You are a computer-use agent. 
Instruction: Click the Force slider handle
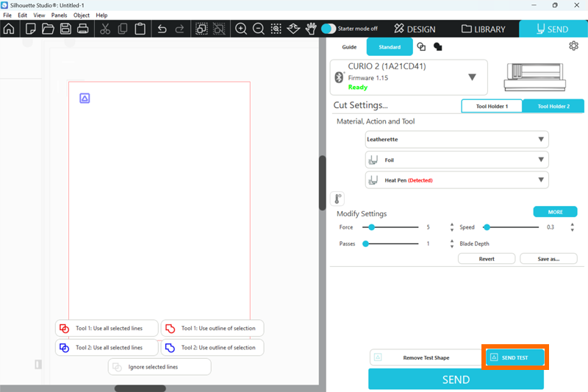(x=372, y=227)
